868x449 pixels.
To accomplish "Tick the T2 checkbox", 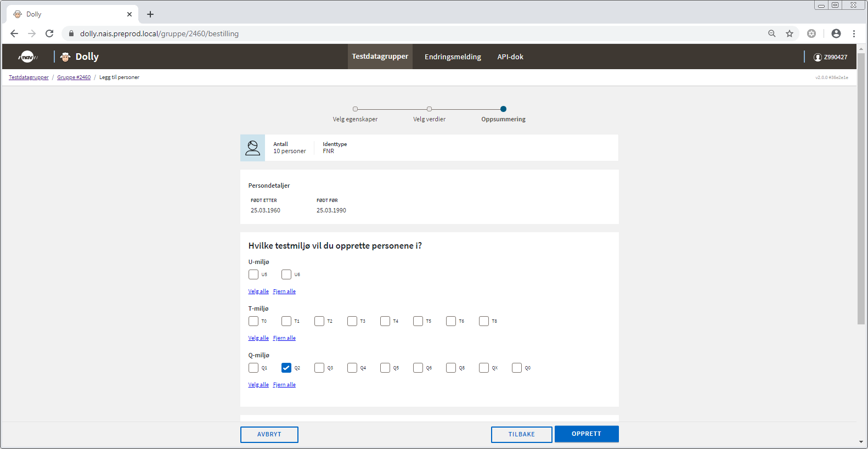I will point(319,321).
